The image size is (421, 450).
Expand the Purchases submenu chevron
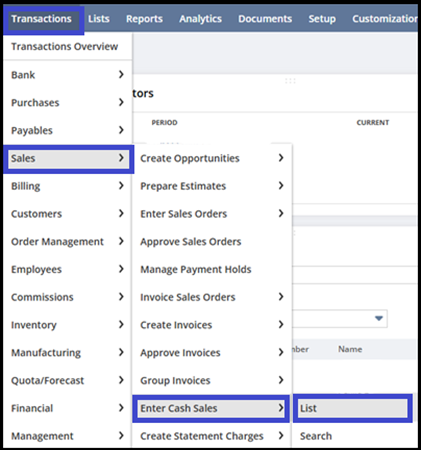click(121, 102)
